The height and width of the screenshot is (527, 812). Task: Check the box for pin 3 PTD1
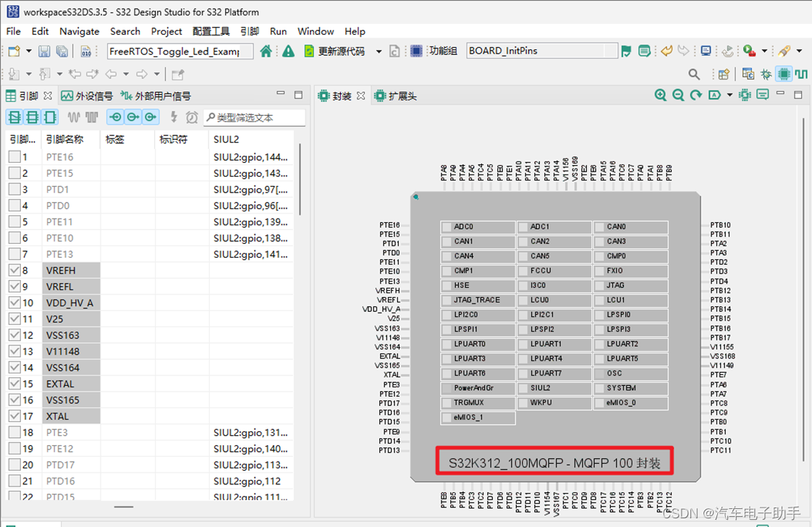click(14, 189)
